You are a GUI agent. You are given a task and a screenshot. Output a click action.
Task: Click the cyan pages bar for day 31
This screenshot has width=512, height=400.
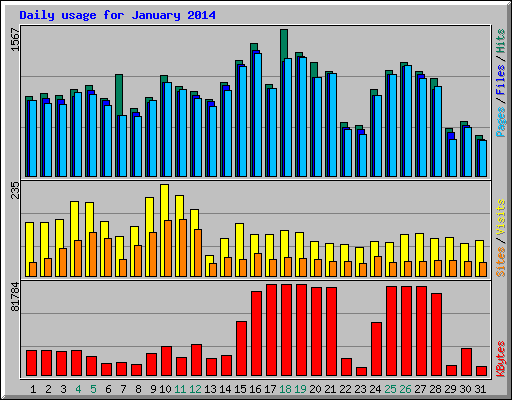483,158
